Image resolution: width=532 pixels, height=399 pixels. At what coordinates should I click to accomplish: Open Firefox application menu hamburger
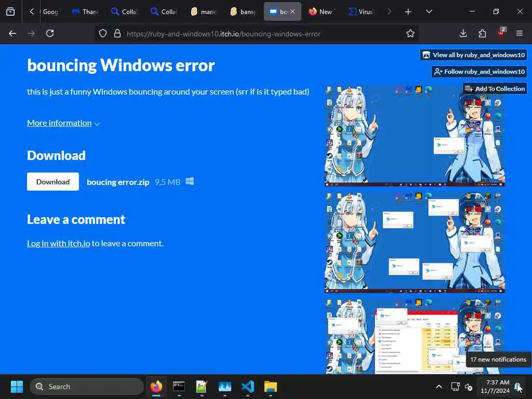[x=520, y=33]
